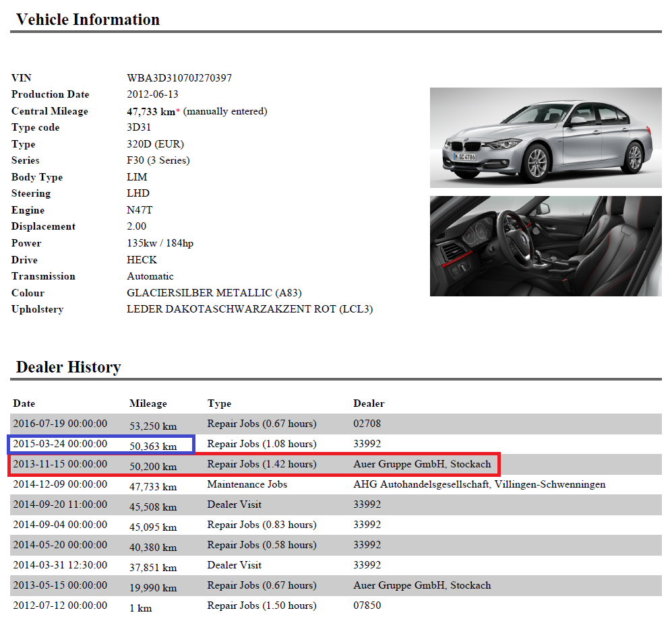This screenshot has height=621, width=672.
Task: Click the Mileage column header
Action: (x=148, y=403)
